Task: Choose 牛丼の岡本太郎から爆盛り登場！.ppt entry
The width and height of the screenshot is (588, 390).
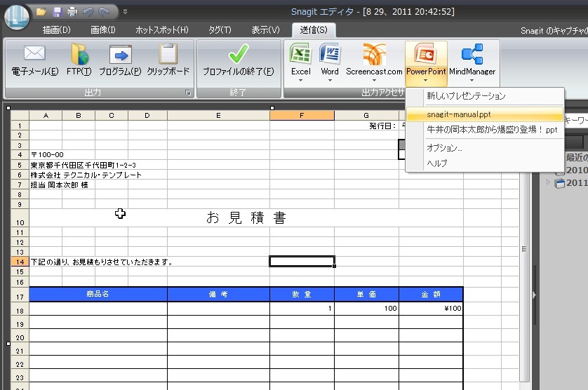Action: 485,130
